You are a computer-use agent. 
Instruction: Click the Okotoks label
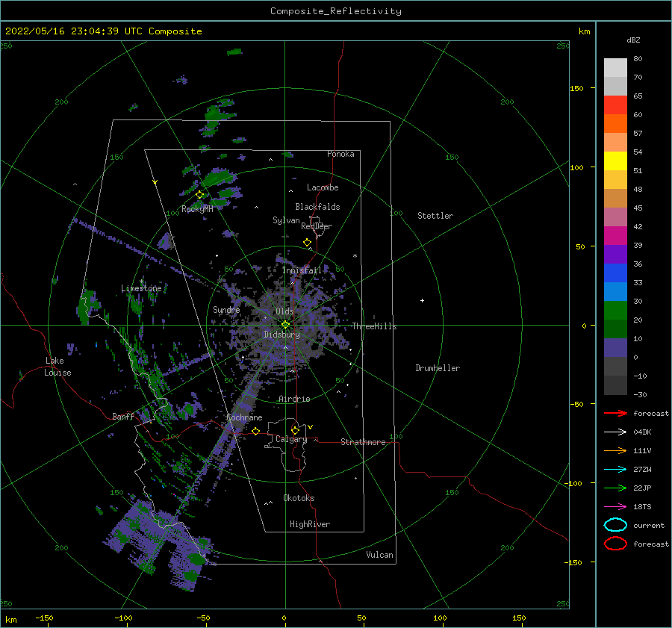click(299, 498)
